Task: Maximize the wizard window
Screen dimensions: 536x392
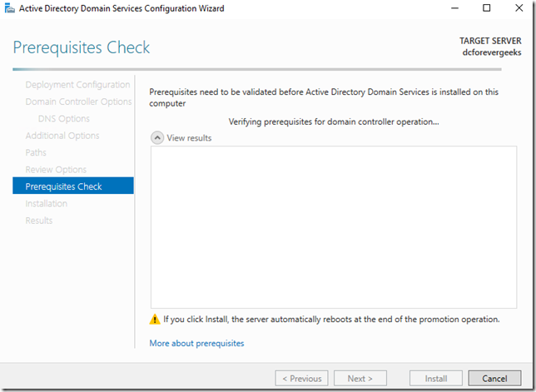Action: pos(487,8)
